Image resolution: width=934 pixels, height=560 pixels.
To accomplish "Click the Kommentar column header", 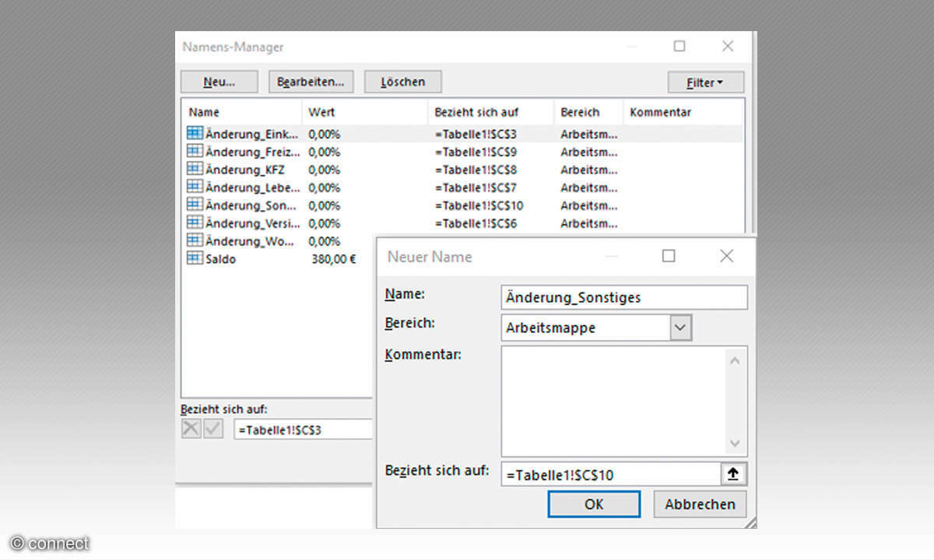I will 683,112.
